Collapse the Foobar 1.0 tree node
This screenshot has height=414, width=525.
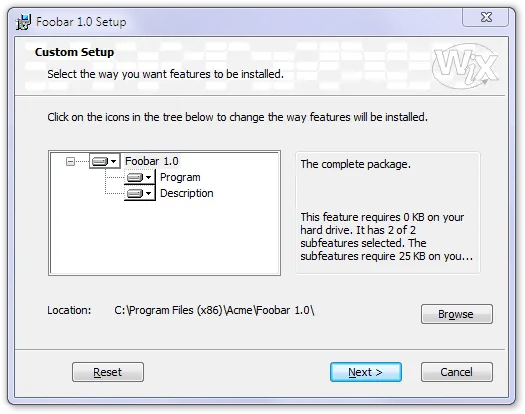point(70,162)
